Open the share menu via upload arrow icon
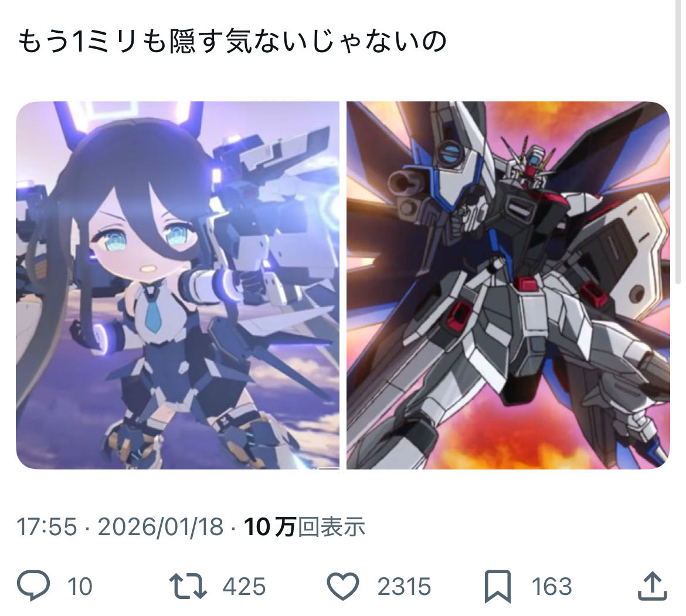The image size is (686, 616). [652, 586]
